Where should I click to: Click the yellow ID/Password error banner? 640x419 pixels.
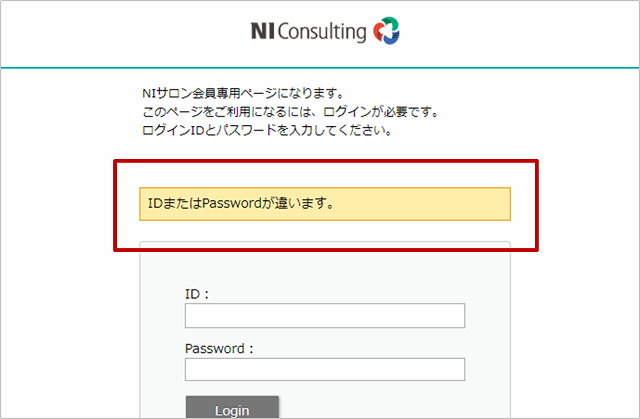(325, 204)
